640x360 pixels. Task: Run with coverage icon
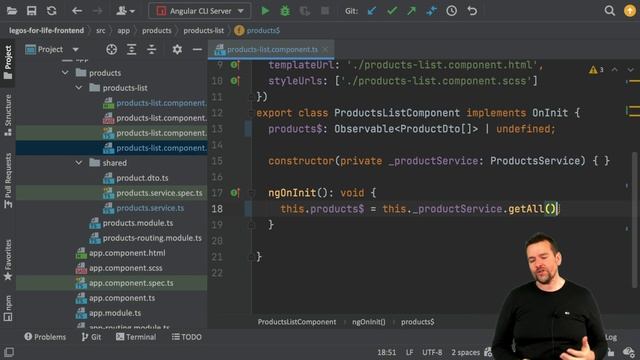pyautogui.click(x=304, y=11)
